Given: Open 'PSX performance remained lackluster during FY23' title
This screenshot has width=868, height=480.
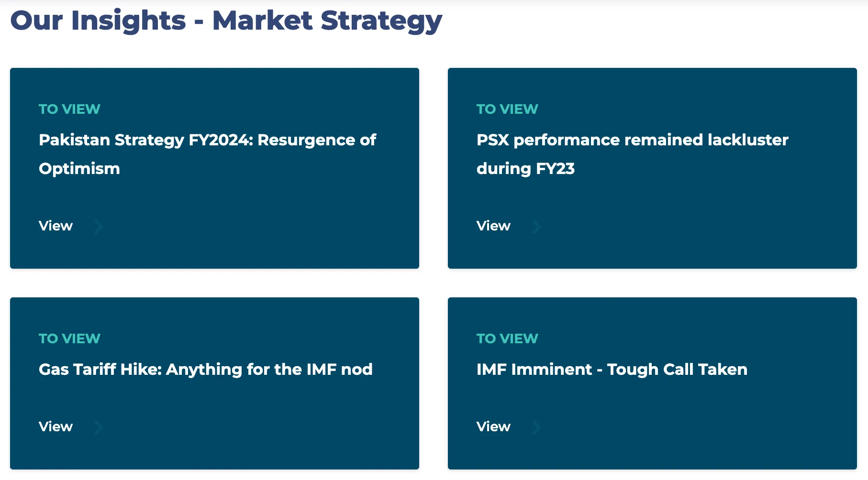Looking at the screenshot, I should coord(632,154).
